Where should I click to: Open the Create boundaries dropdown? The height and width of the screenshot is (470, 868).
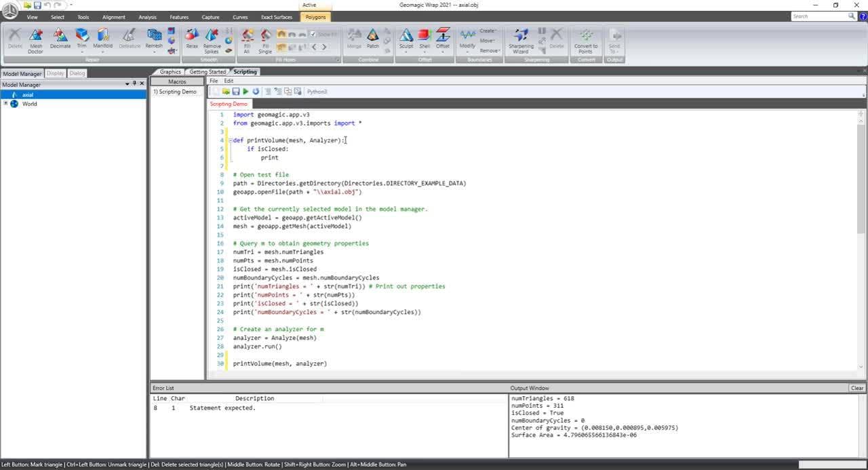pyautogui.click(x=488, y=31)
